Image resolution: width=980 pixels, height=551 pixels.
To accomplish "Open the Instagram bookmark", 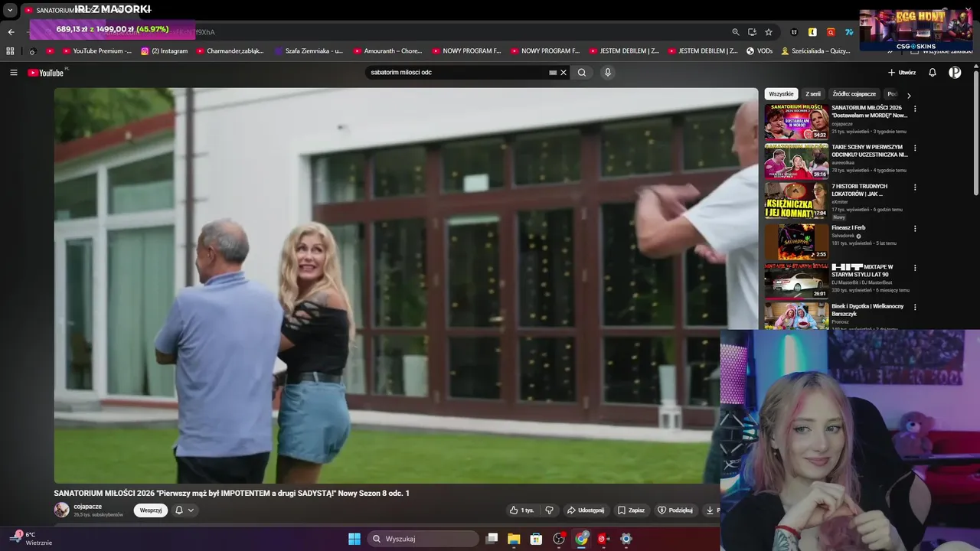I will tap(164, 51).
